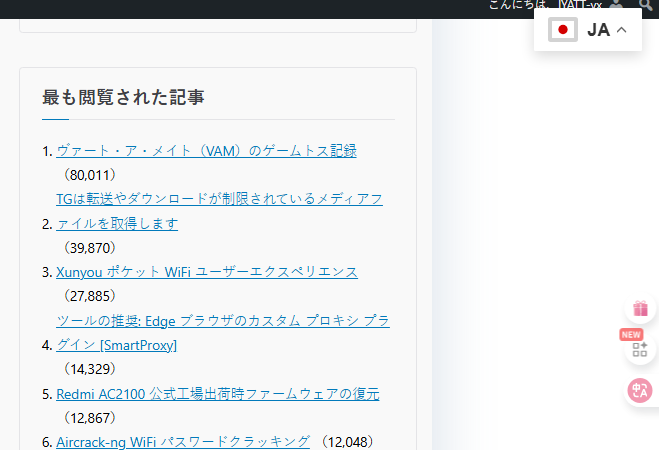Open the NEW apps grid floating icon
659x450 pixels.
[x=640, y=349]
